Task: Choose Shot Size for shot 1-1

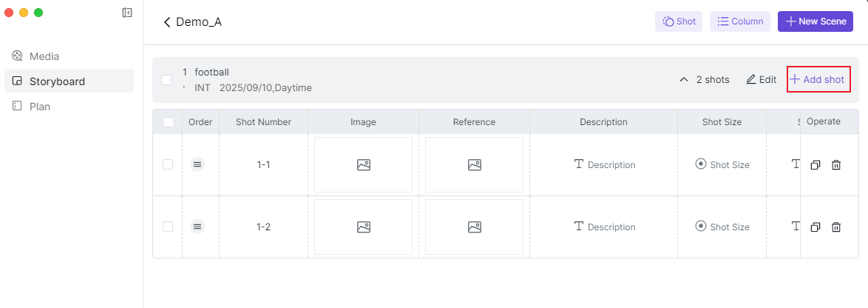Action: (x=722, y=165)
